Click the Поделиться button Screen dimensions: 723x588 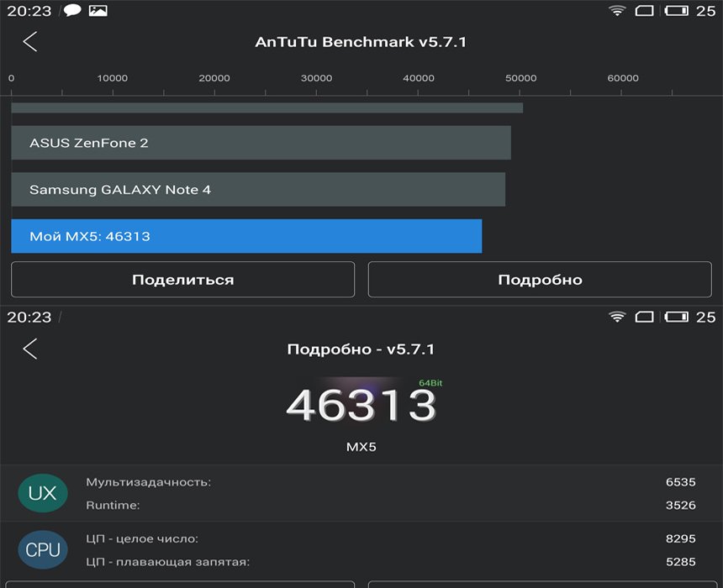point(183,280)
